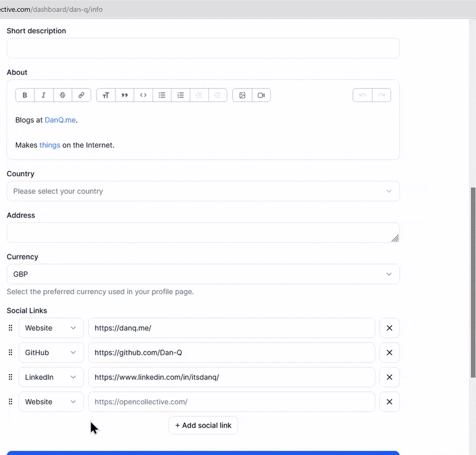The height and width of the screenshot is (455, 476).
Task: Click the Short description input field
Action: tap(203, 48)
